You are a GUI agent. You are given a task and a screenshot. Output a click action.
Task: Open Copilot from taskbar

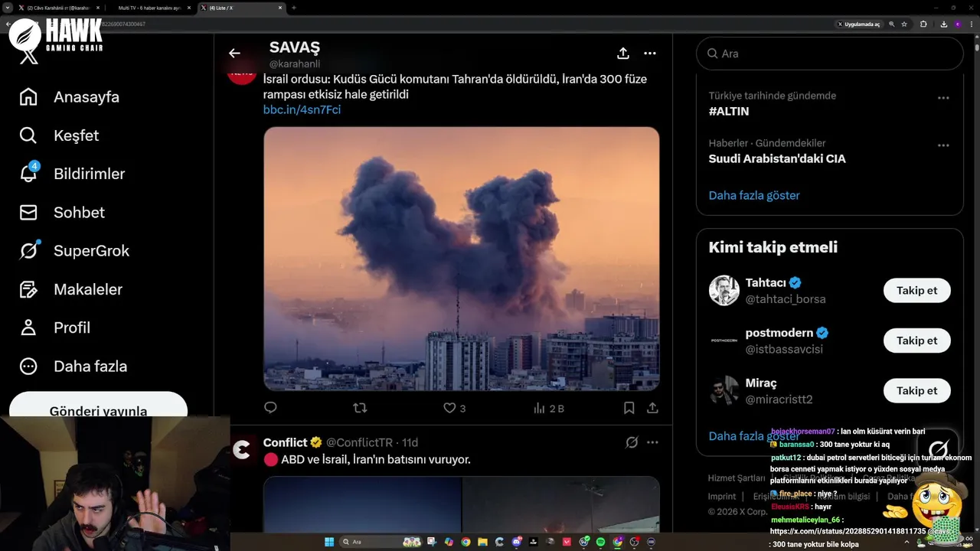[449, 542]
